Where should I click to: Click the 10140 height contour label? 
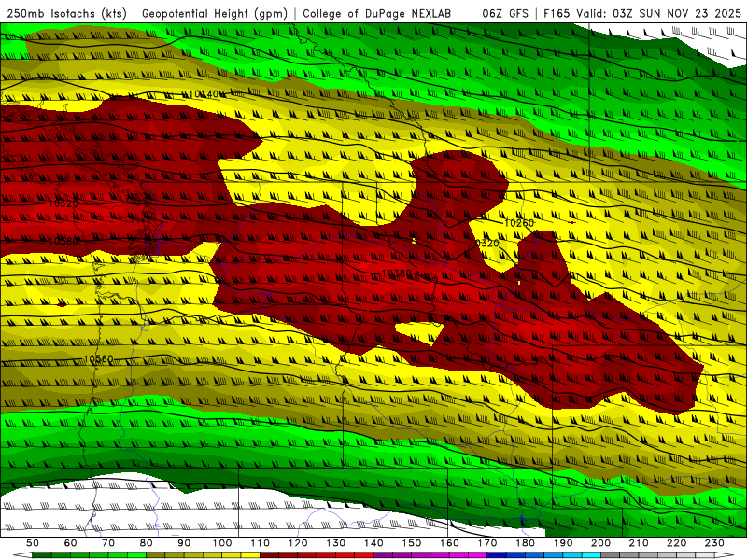(x=204, y=94)
